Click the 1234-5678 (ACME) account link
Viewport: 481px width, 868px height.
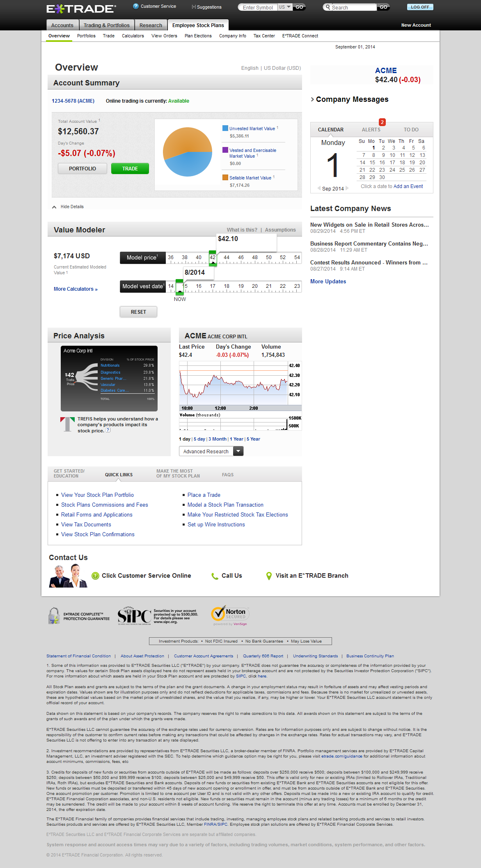tap(73, 101)
